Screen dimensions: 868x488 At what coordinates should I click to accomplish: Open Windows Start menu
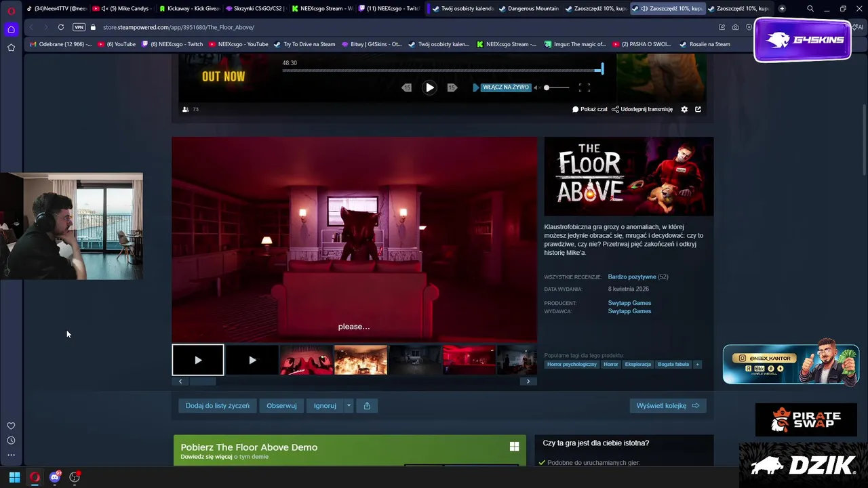pos(14,477)
